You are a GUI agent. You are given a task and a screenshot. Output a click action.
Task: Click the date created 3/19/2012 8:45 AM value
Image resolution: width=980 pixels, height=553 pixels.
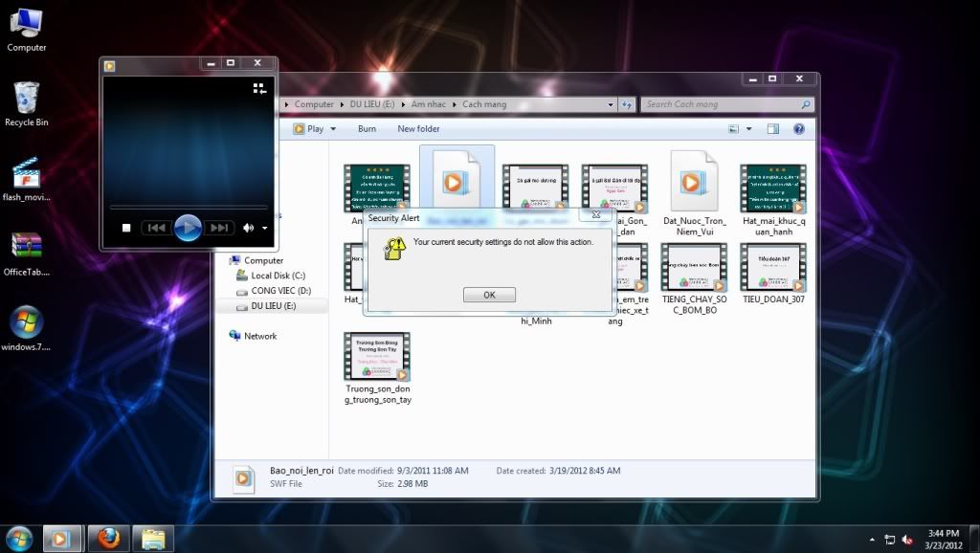[585, 471]
